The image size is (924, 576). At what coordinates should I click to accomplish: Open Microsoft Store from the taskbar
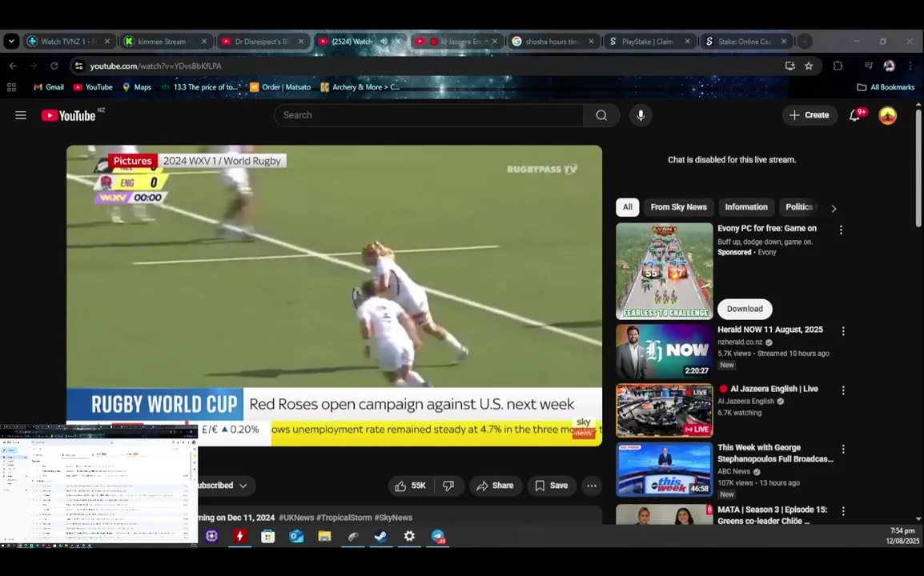268,536
